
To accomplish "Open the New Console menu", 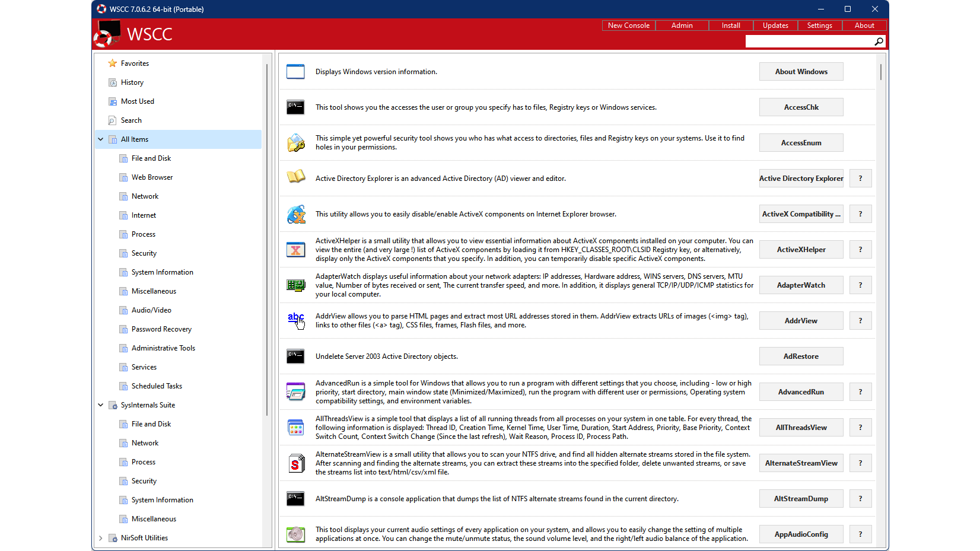I will 628,26.
